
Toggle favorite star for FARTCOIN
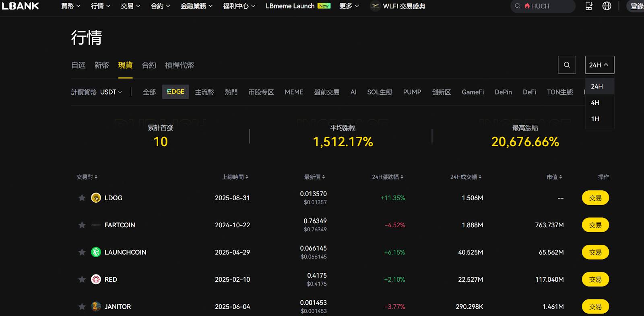(82, 225)
